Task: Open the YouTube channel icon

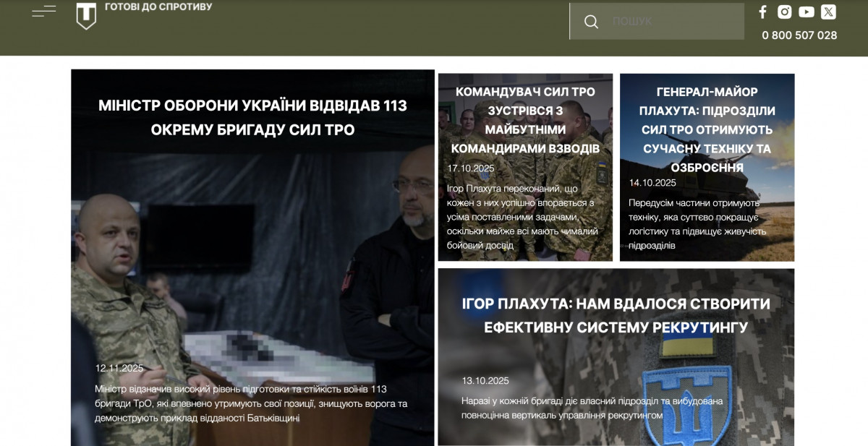Action: click(807, 12)
